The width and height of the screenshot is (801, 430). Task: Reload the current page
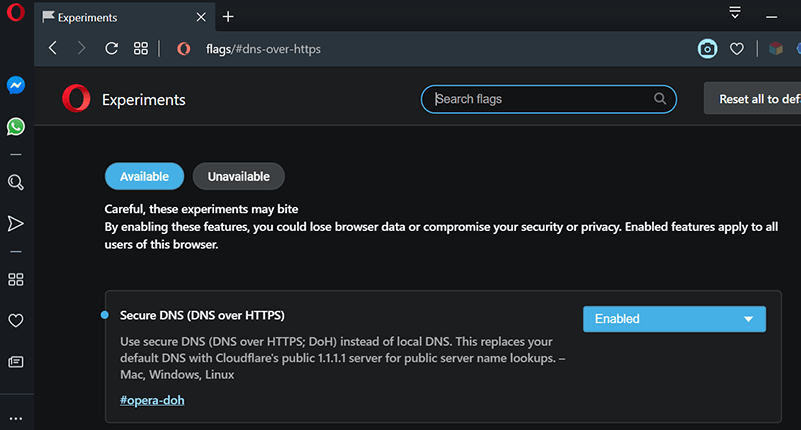tap(111, 49)
